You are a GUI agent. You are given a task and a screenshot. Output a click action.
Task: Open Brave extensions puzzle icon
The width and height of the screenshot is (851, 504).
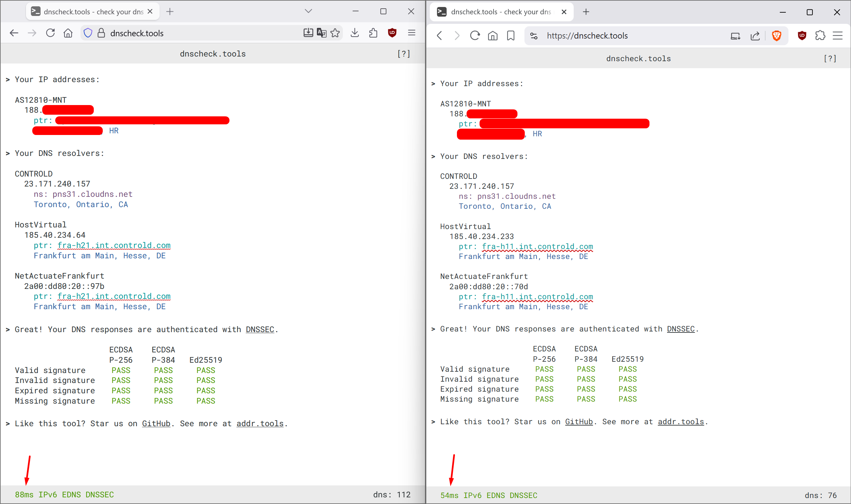click(x=820, y=36)
